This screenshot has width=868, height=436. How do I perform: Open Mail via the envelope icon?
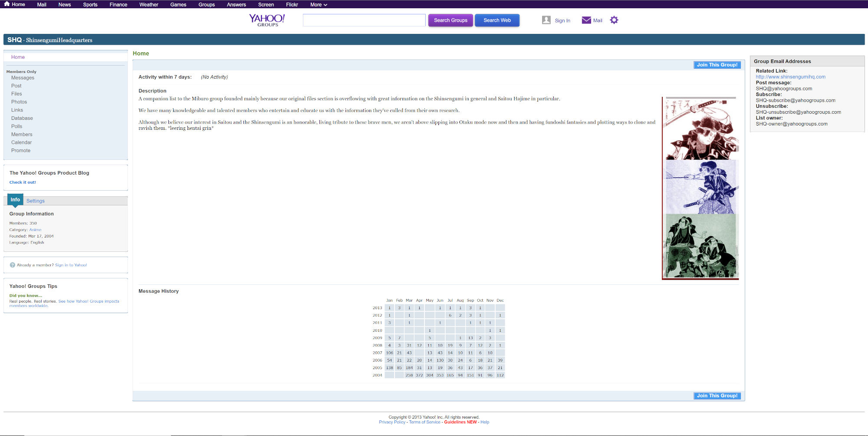586,20
